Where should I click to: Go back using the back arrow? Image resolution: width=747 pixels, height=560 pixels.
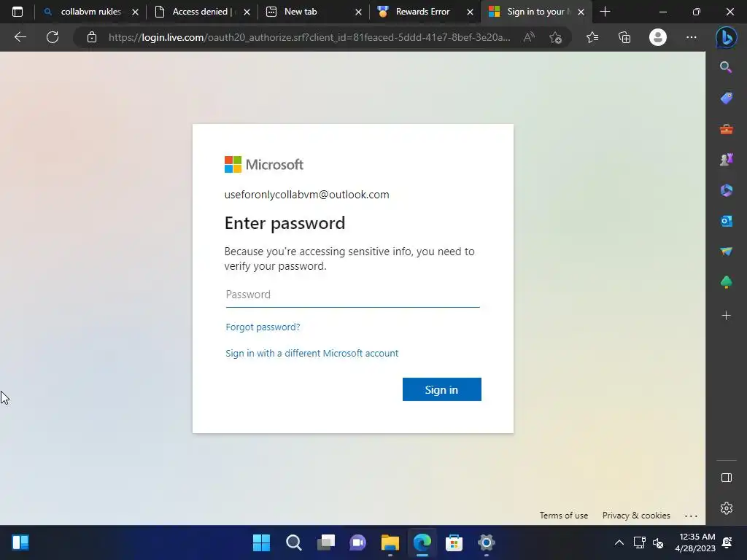click(x=20, y=37)
